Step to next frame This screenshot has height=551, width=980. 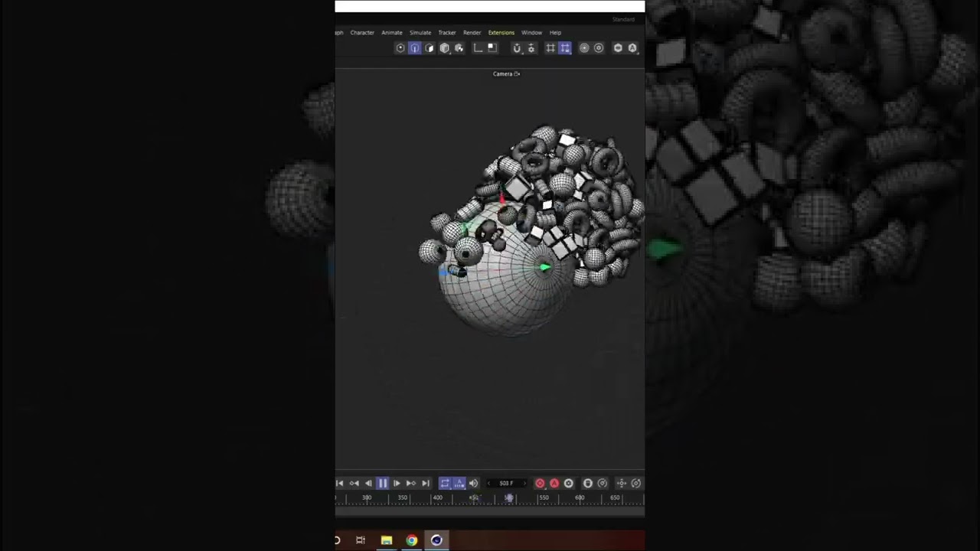[397, 484]
